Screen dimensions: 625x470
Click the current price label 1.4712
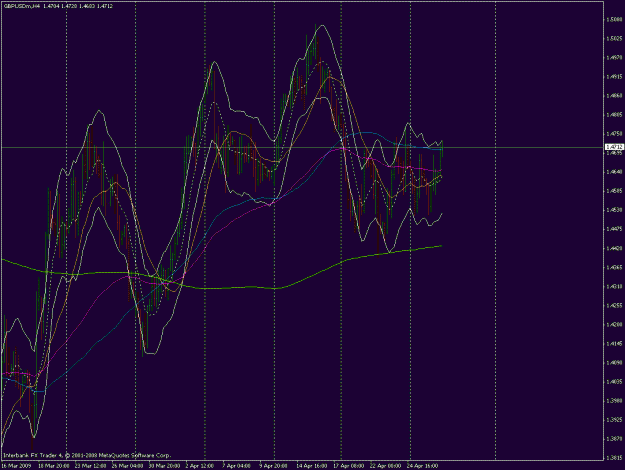click(614, 147)
